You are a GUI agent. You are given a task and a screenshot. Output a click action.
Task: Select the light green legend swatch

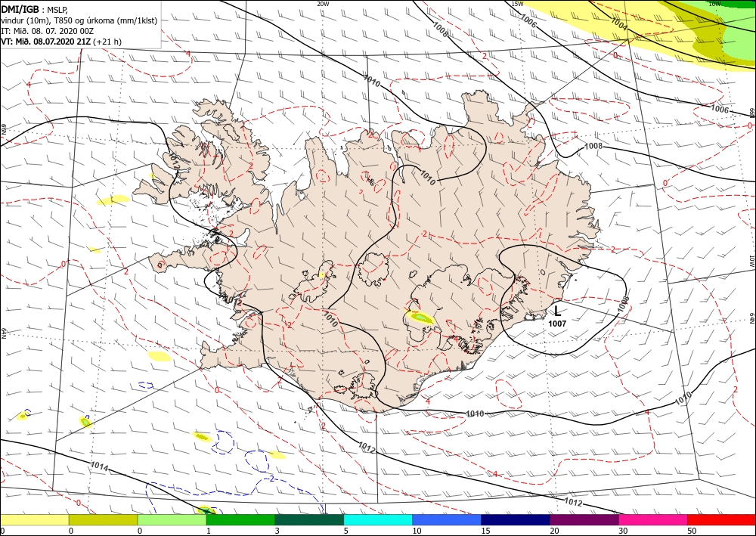172,519
